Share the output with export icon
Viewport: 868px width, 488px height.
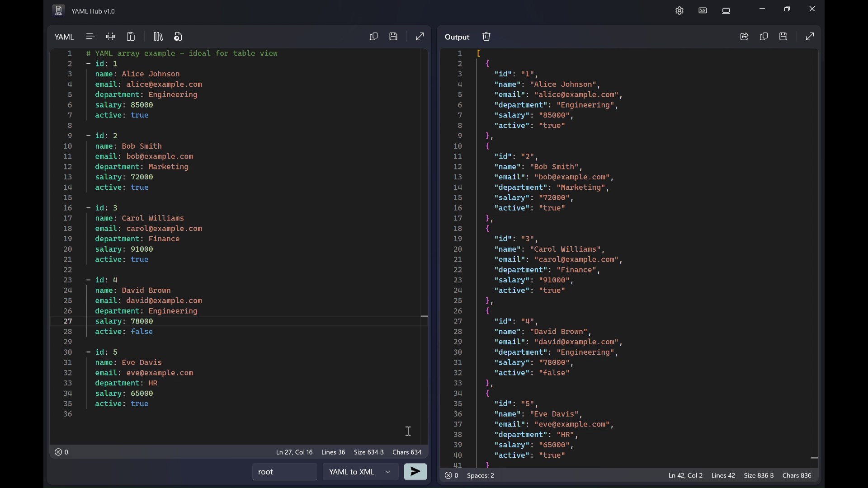coord(745,37)
